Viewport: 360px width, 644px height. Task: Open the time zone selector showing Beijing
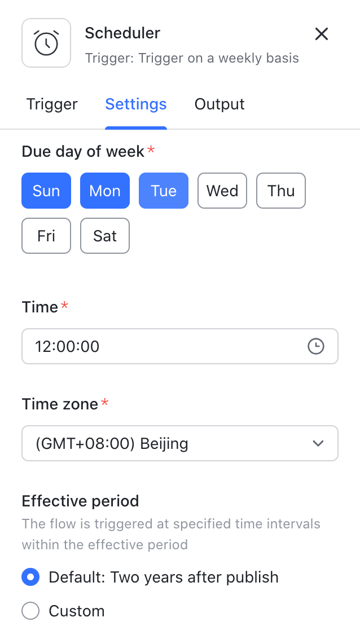point(180,443)
